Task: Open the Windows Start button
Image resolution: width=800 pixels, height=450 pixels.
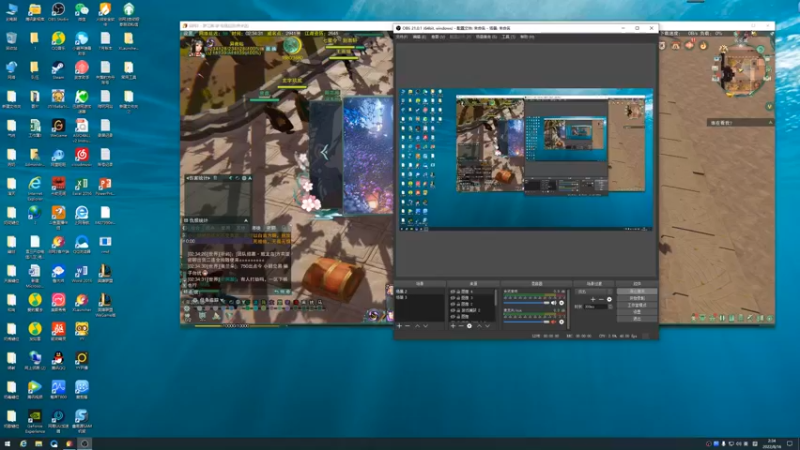Action: tap(7, 444)
